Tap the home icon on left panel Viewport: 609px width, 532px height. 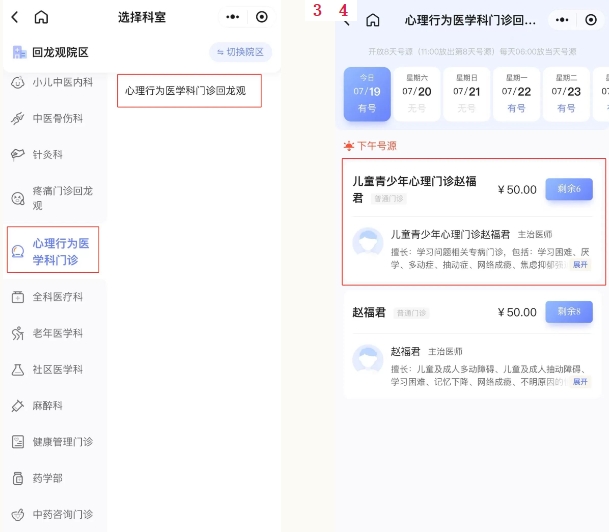coord(41,17)
